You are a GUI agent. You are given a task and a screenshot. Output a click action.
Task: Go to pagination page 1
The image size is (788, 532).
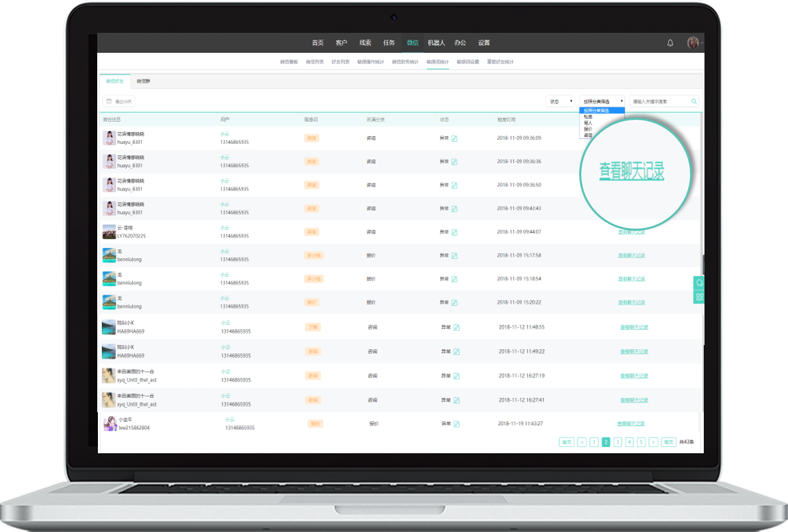click(594, 442)
